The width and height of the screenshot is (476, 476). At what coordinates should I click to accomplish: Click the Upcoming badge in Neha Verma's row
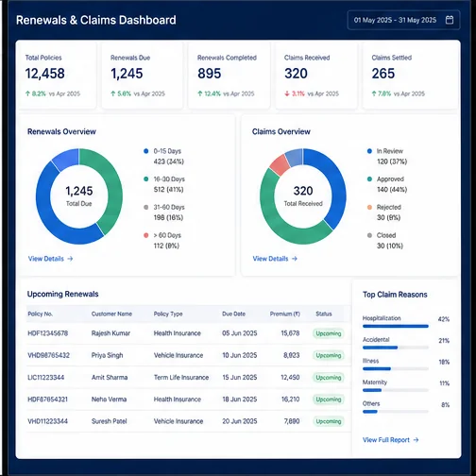point(329,399)
